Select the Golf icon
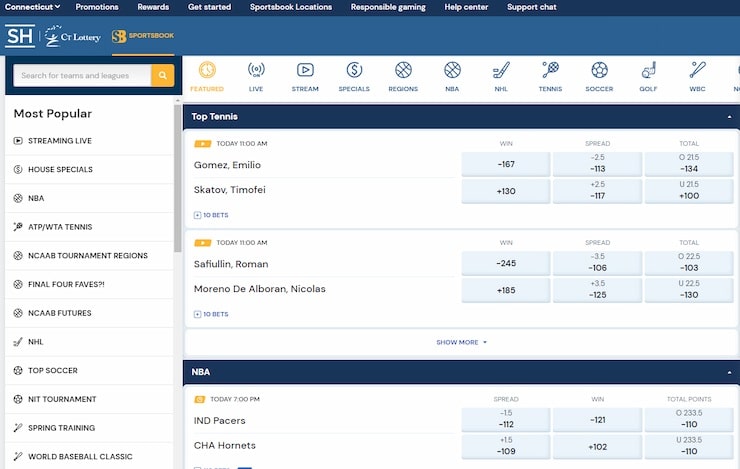740x469 pixels. point(648,70)
